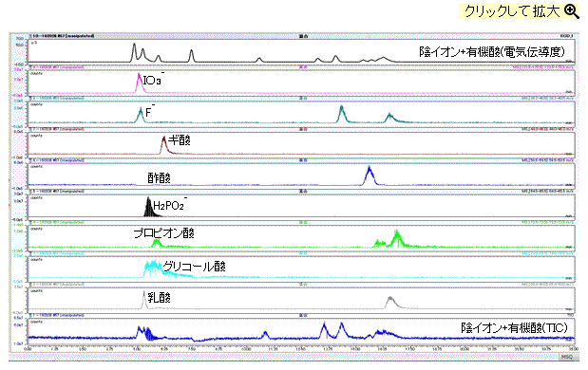Click the 陰イオン+有機酸(TIC) label
The image size is (588, 370).
click(x=514, y=327)
